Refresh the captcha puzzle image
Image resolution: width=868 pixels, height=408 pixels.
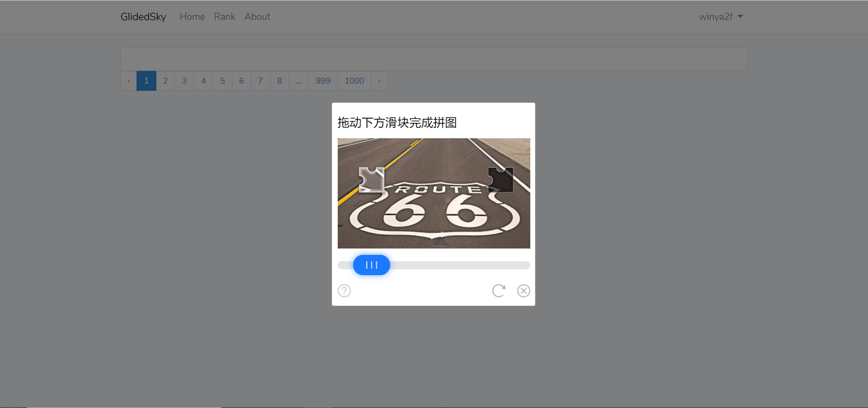[x=499, y=291]
